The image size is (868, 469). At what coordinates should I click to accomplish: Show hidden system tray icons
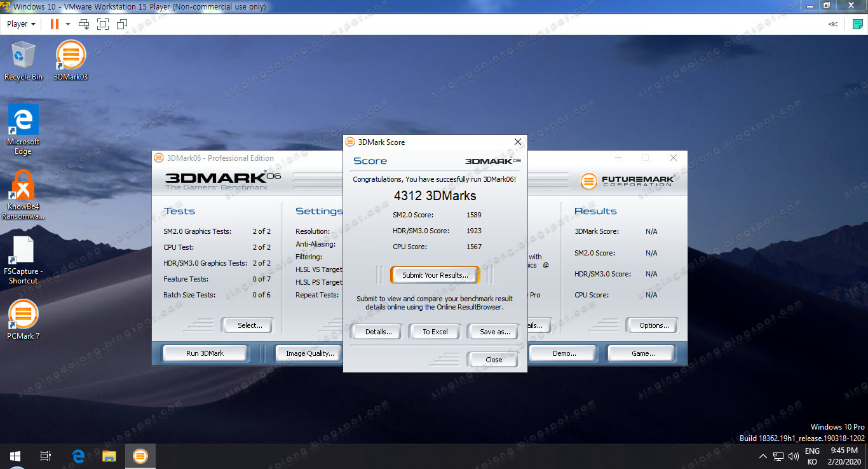click(x=763, y=456)
